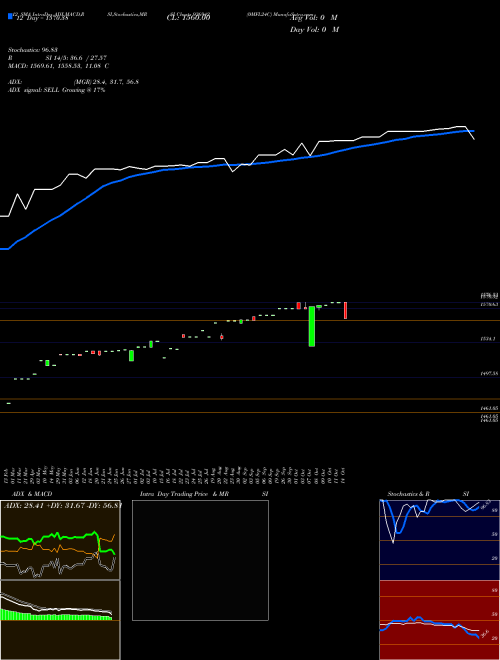Click the Stochastics & R panel title

point(409,494)
